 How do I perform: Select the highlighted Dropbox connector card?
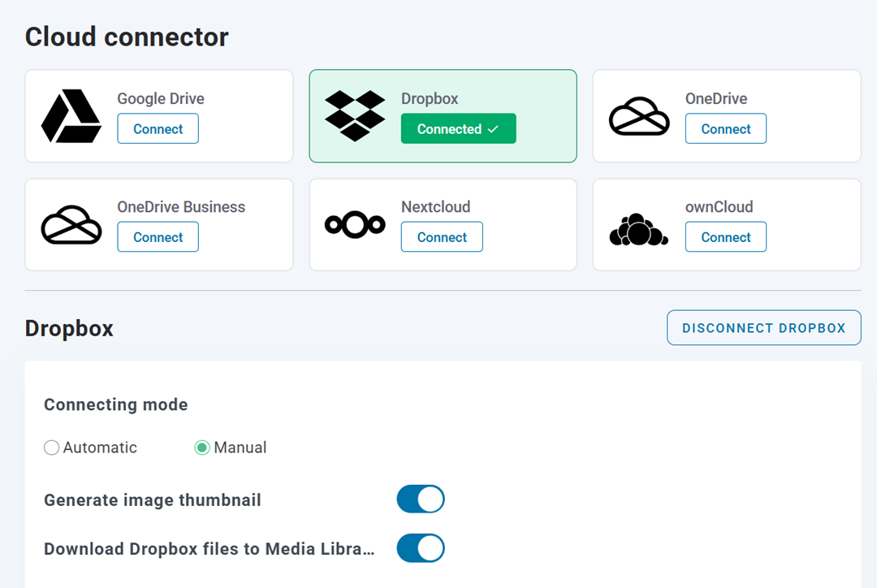pyautogui.click(x=443, y=115)
